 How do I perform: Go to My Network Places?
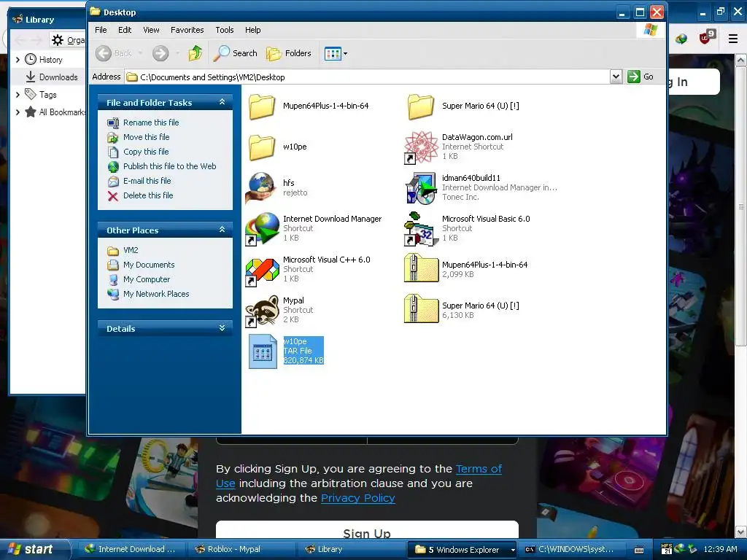click(156, 295)
